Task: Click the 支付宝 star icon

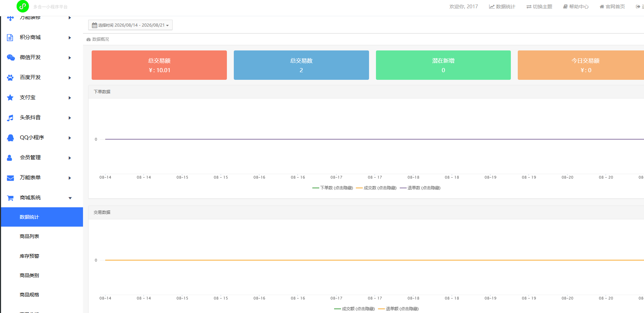Action: point(10,97)
